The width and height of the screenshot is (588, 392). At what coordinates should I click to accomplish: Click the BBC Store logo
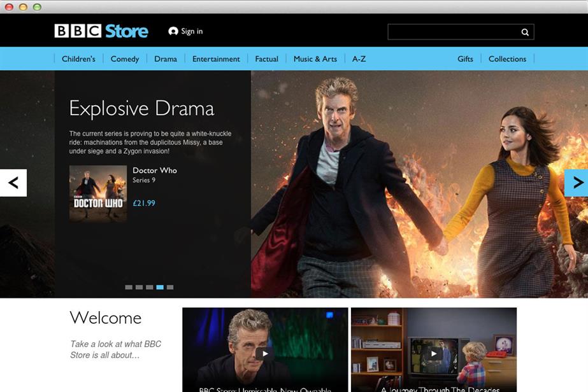click(101, 31)
